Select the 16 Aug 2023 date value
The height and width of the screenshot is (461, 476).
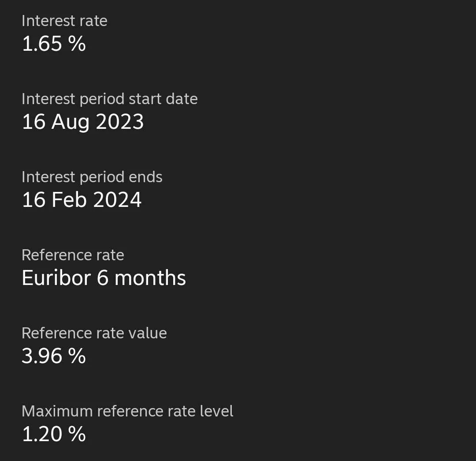82,122
